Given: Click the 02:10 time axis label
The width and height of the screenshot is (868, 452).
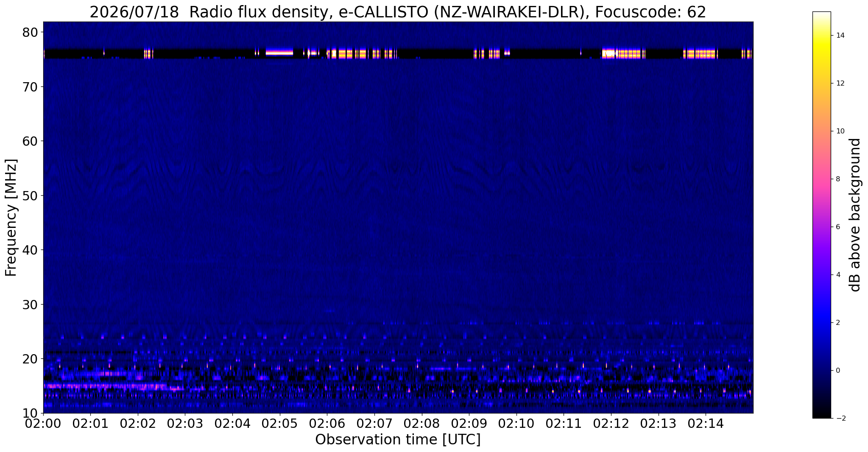Looking at the screenshot, I should [x=516, y=423].
